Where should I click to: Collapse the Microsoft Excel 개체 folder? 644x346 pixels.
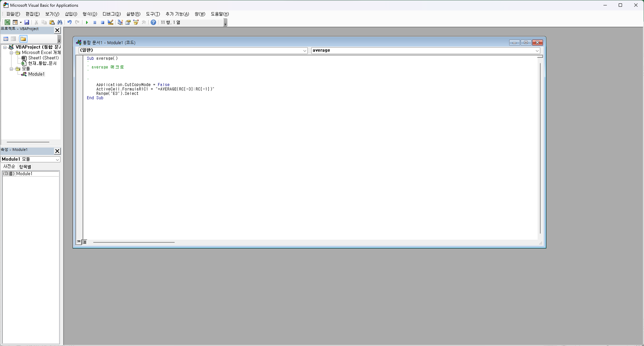[11, 53]
